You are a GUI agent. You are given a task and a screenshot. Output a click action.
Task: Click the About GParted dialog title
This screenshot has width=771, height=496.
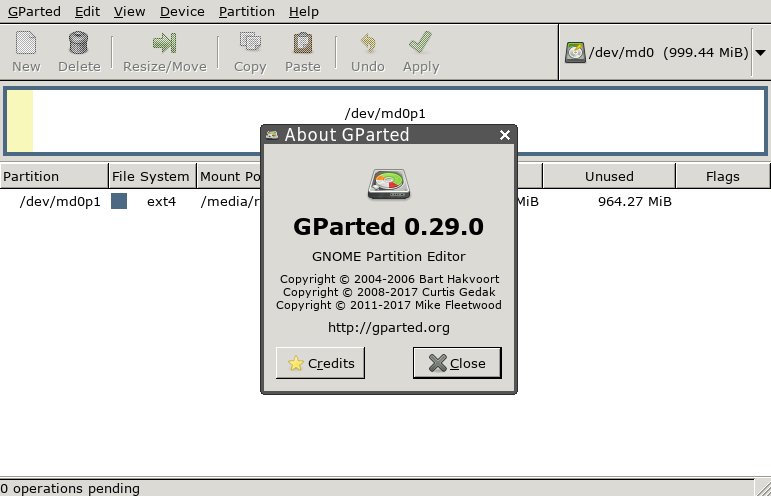pos(347,135)
